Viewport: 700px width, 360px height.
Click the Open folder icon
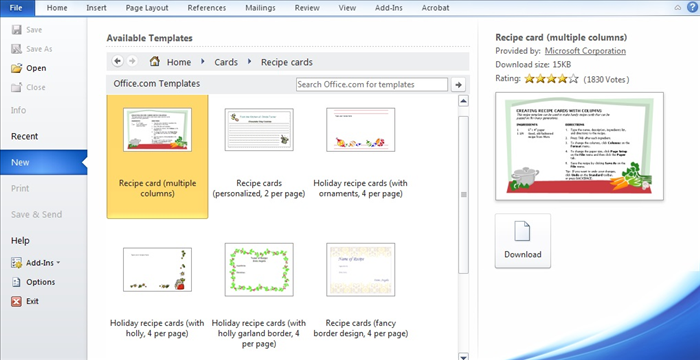[x=17, y=68]
